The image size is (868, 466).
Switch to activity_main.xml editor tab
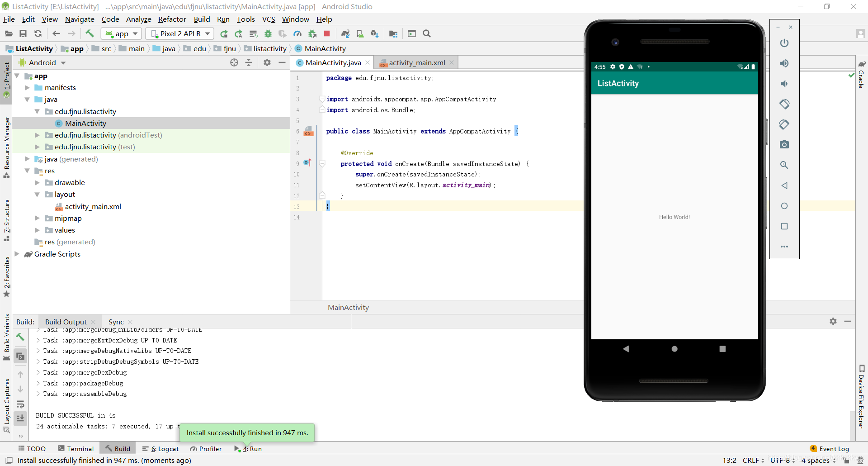417,63
